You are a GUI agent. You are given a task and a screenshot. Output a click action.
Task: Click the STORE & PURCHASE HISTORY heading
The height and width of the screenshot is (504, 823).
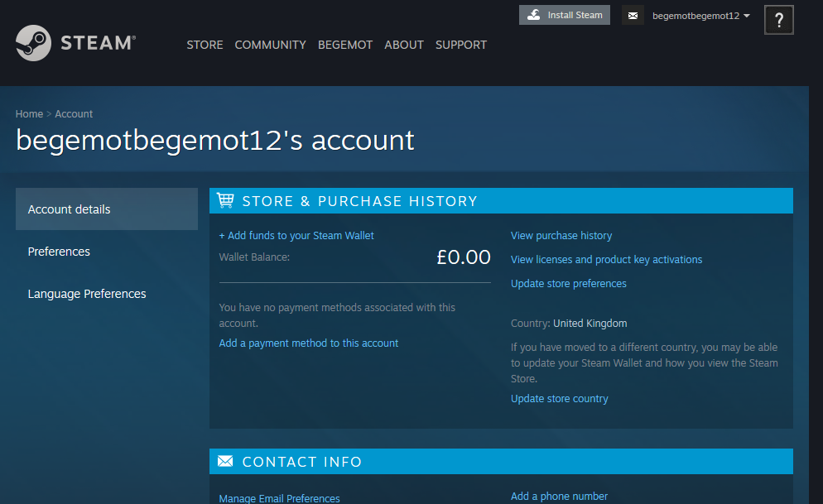click(359, 201)
